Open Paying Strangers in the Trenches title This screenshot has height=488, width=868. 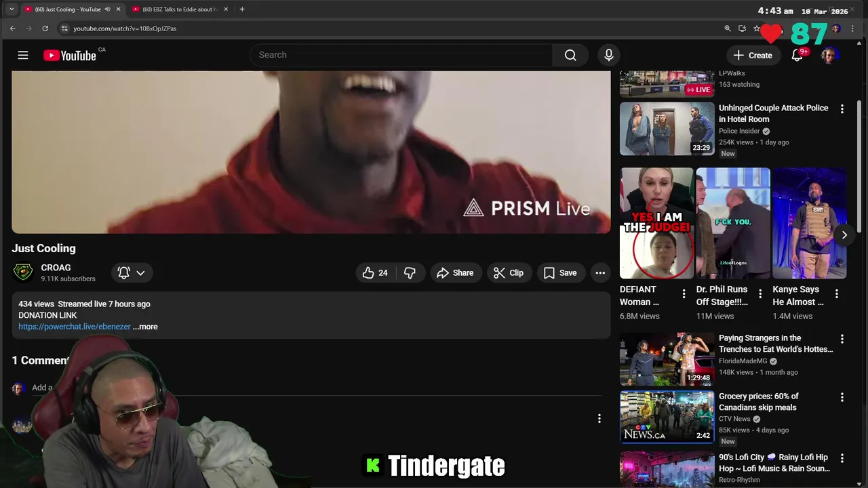776,344
